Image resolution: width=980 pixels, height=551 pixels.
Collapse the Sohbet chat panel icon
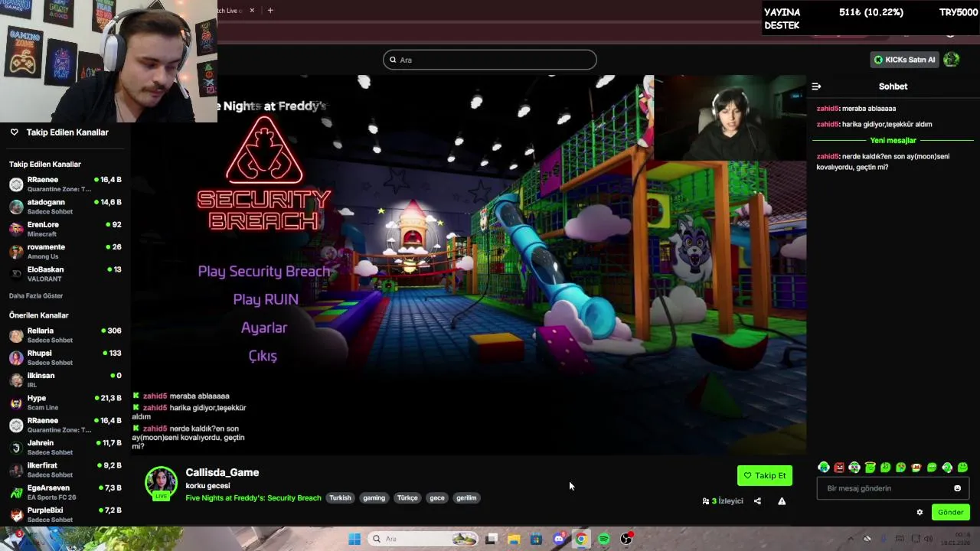[816, 86]
